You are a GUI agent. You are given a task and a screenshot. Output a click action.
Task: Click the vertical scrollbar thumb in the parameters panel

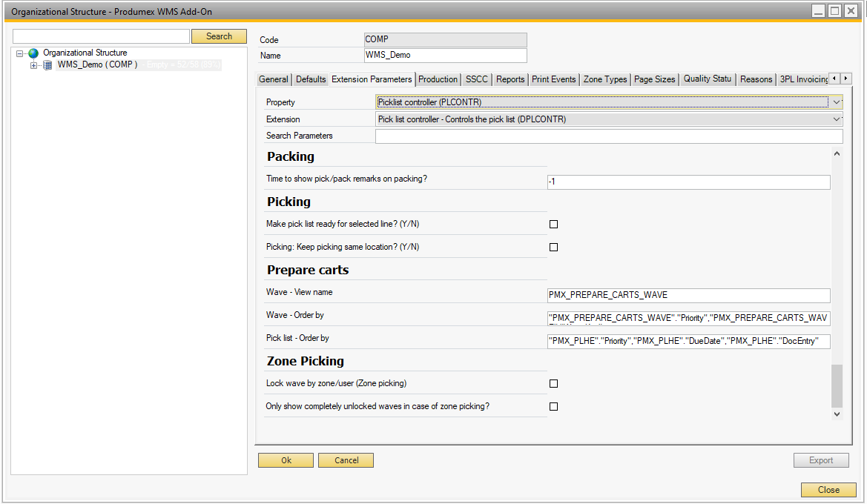coord(837,385)
